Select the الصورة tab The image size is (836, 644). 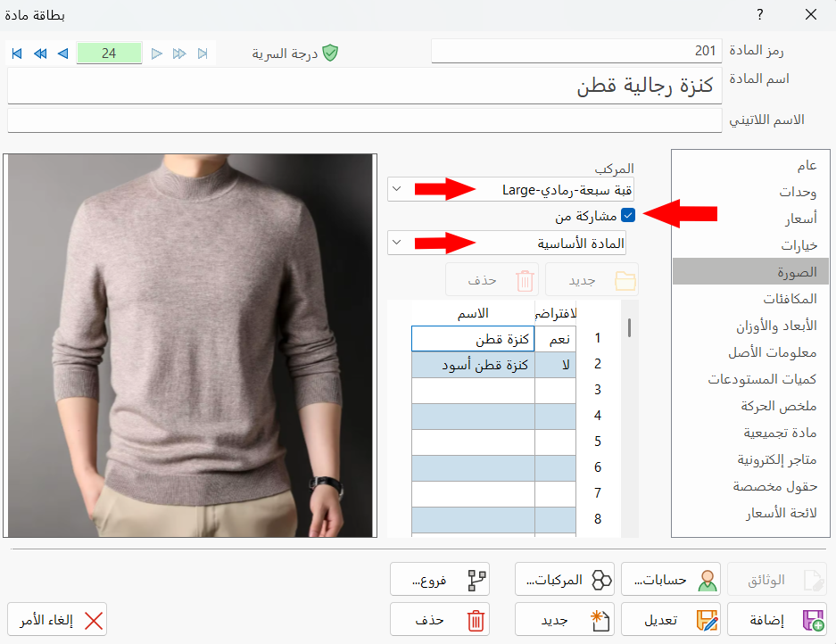tap(750, 272)
